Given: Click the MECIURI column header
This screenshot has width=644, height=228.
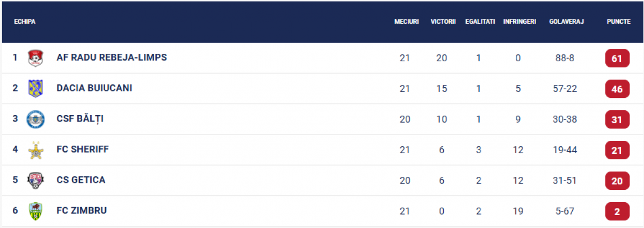Looking at the screenshot, I should tap(406, 22).
